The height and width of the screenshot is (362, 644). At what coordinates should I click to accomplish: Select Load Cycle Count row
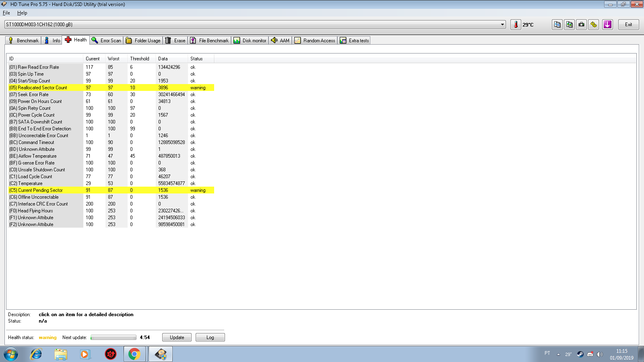point(110,177)
